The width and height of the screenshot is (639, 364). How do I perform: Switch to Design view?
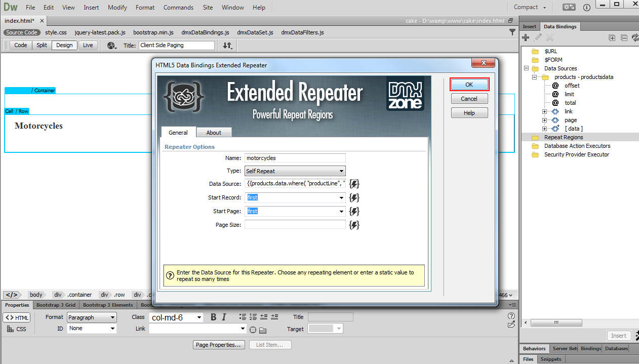[64, 45]
